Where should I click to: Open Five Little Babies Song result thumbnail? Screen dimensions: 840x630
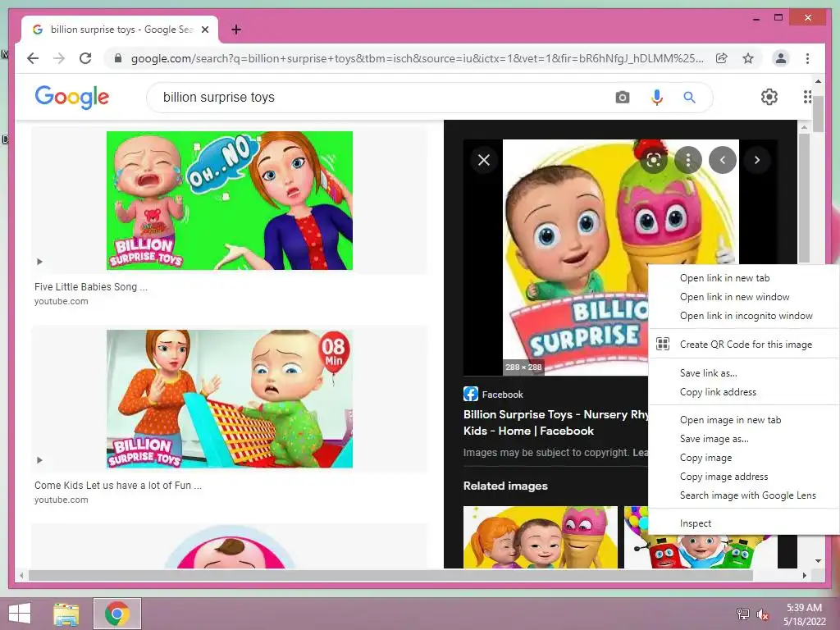(230, 200)
